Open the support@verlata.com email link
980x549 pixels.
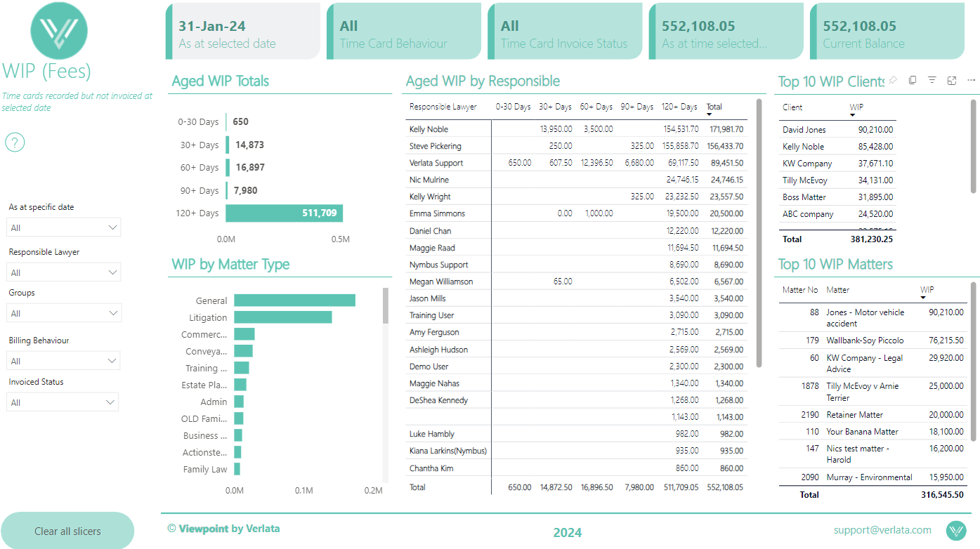(x=882, y=530)
